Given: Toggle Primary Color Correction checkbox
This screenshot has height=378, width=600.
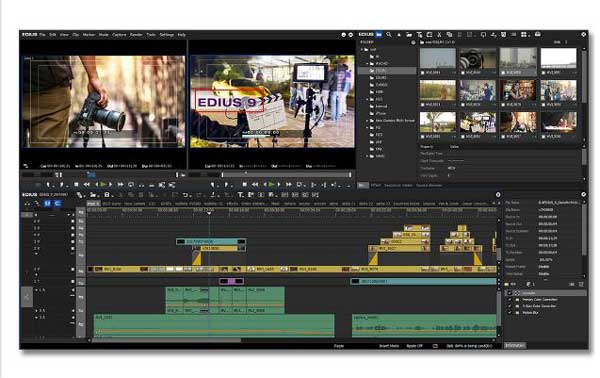Looking at the screenshot, I should (509, 300).
